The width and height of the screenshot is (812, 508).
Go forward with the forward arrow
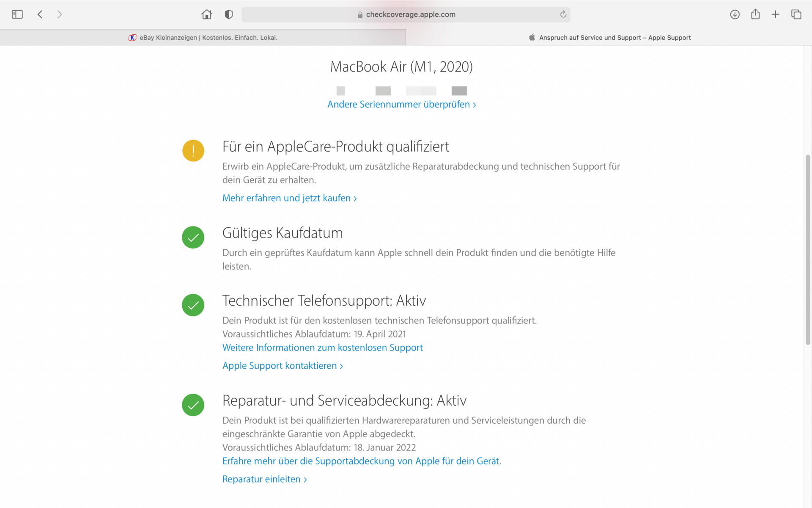[60, 14]
